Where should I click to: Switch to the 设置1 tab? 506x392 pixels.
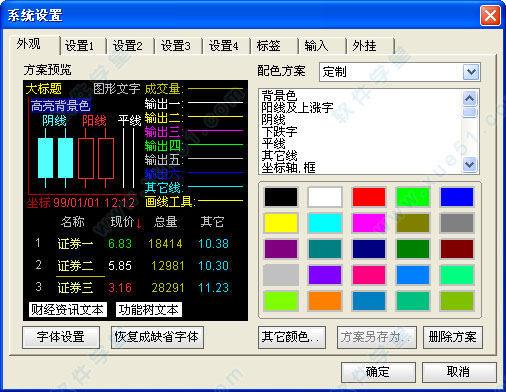click(80, 46)
